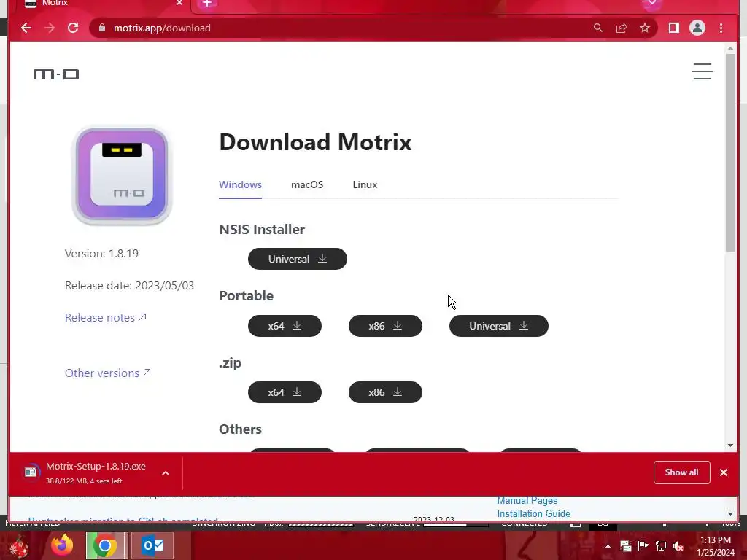This screenshot has width=747, height=560.
Task: Open the hamburger navigation menu
Action: (703, 71)
